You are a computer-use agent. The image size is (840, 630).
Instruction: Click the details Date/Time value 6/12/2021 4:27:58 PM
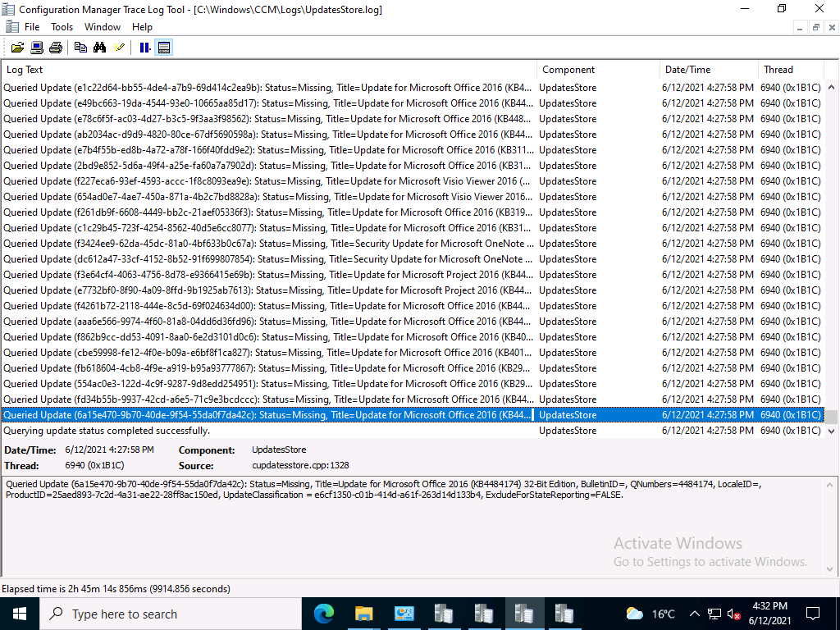click(x=109, y=450)
